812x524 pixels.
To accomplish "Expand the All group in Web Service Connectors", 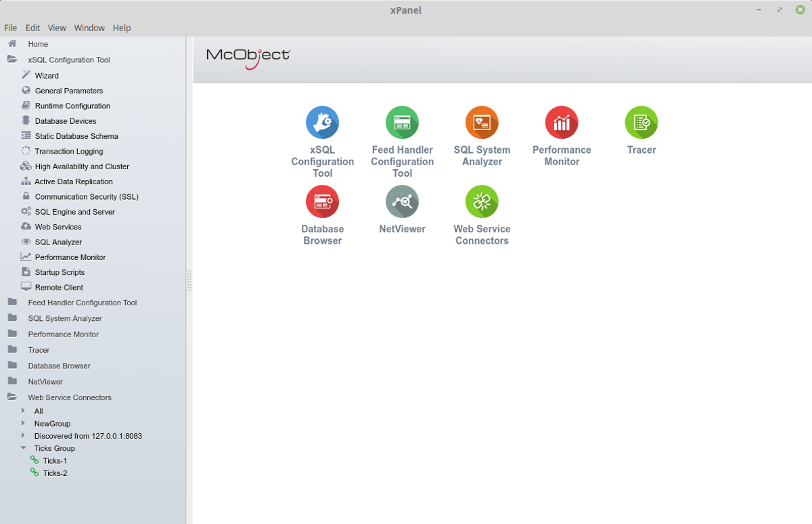I will tap(23, 411).
